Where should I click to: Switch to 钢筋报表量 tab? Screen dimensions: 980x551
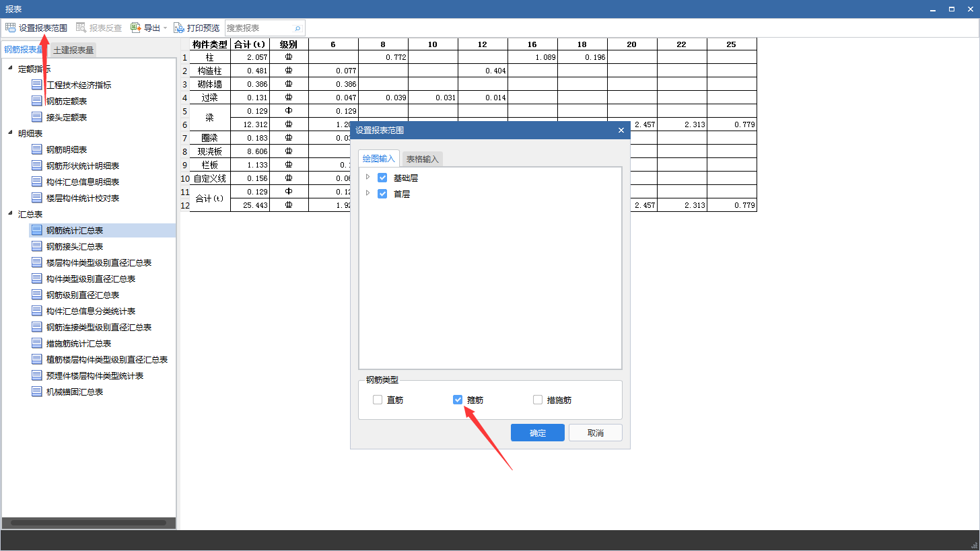point(24,50)
